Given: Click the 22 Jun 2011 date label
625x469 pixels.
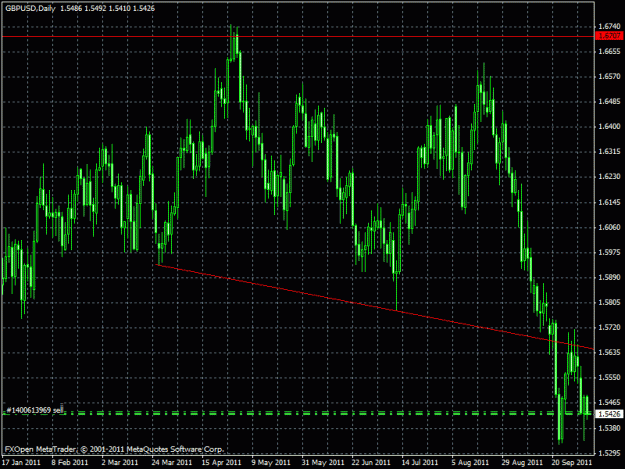Looking at the screenshot, I should tap(371, 462).
